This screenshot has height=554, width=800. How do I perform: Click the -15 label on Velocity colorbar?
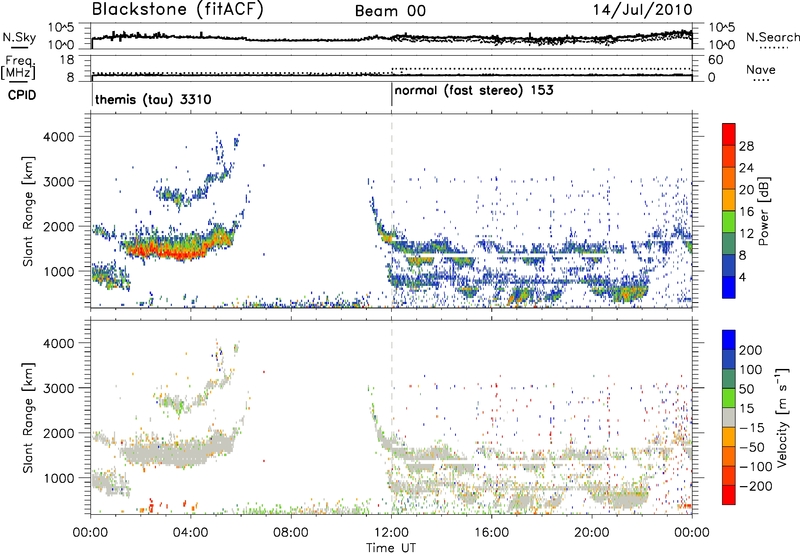click(x=752, y=428)
